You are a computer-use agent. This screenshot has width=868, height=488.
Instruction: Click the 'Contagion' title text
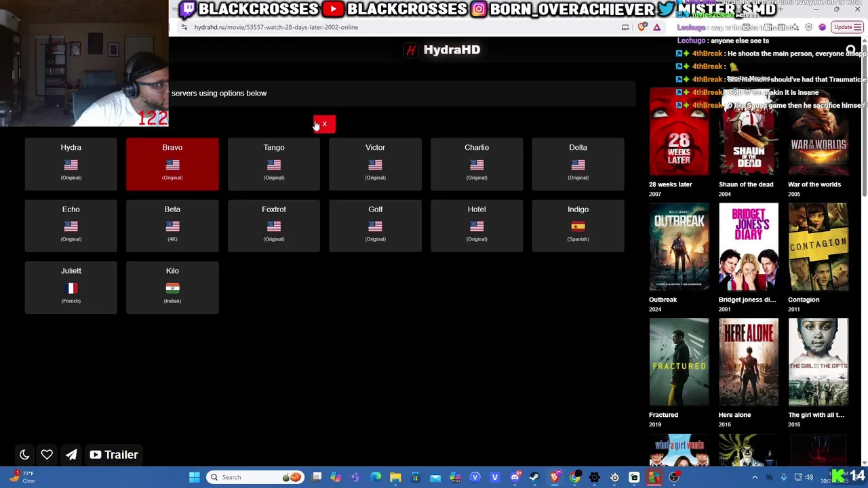tap(804, 300)
